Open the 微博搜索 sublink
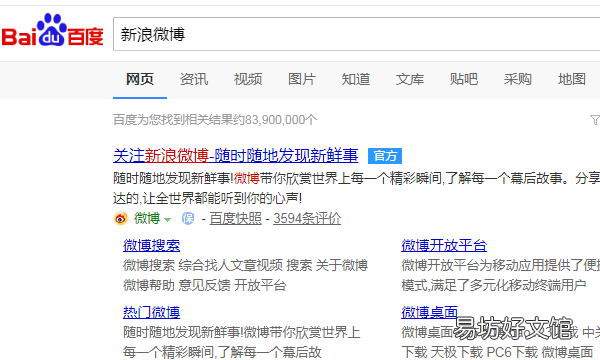The image size is (600, 360). [152, 245]
